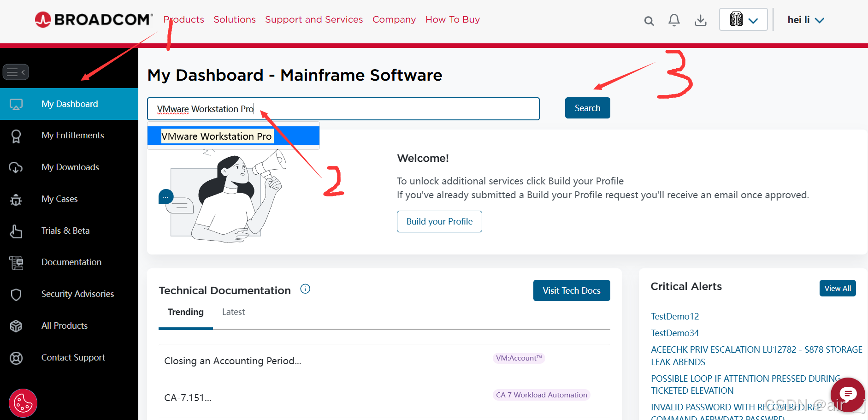The height and width of the screenshot is (420, 868).
Task: Open My Downloads page
Action: 69,167
